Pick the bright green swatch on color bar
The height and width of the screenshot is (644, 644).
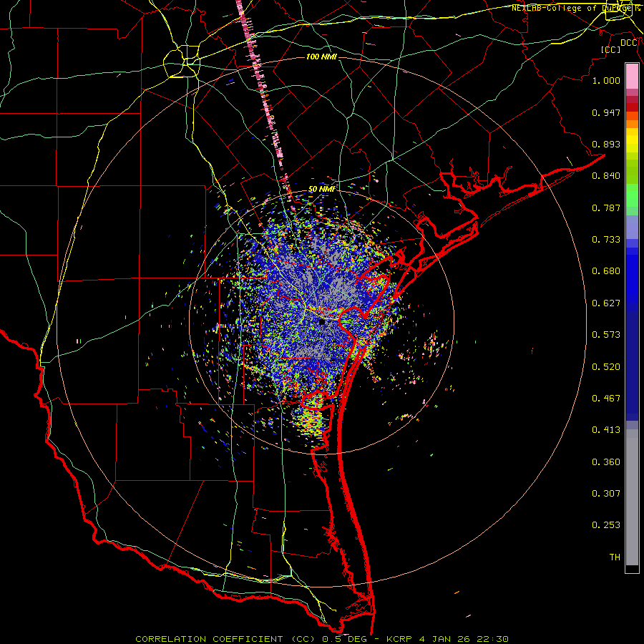632,195
